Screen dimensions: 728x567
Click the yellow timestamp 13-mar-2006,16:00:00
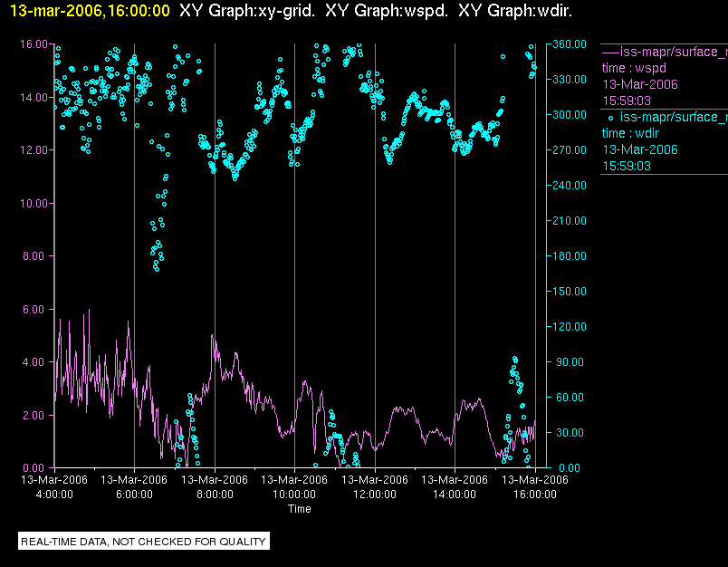(x=90, y=11)
